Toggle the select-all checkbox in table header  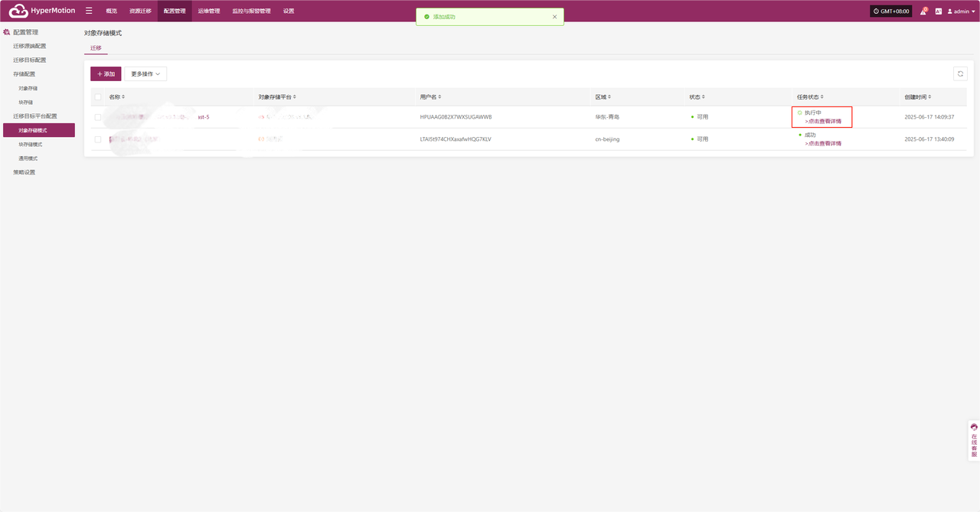click(x=98, y=97)
